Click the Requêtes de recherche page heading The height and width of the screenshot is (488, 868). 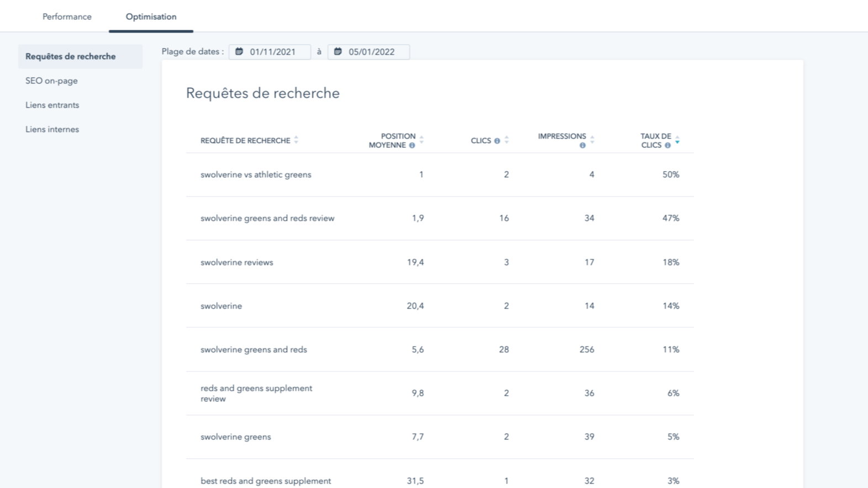(262, 93)
